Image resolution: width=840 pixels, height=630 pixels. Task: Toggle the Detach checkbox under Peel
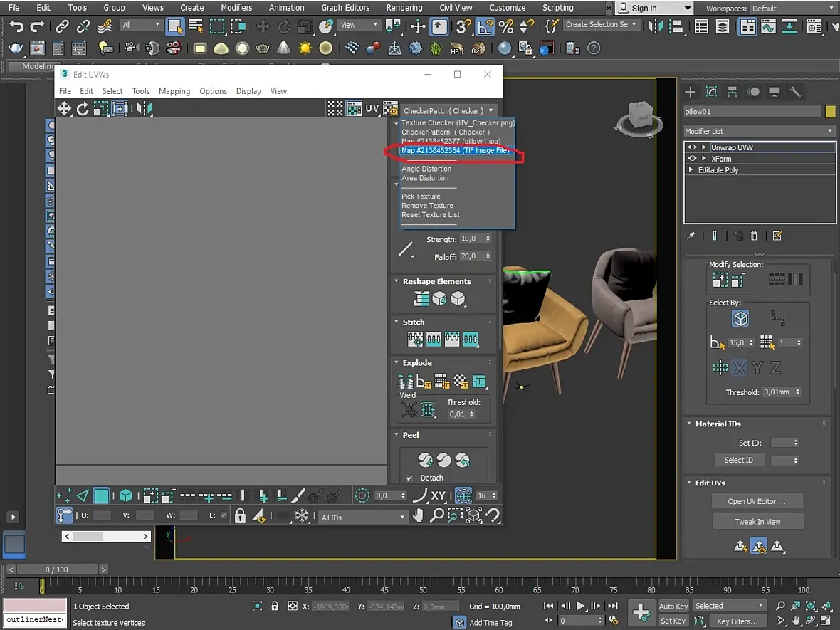click(409, 478)
